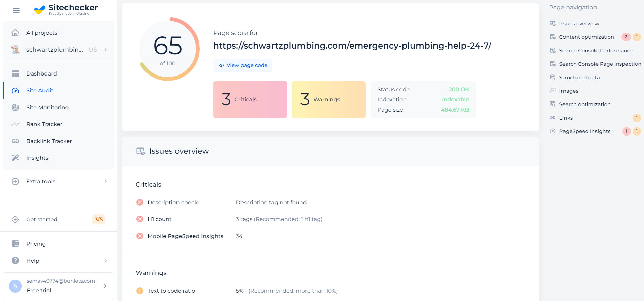Click the All projects home icon
This screenshot has width=644, height=301.
[x=15, y=33]
